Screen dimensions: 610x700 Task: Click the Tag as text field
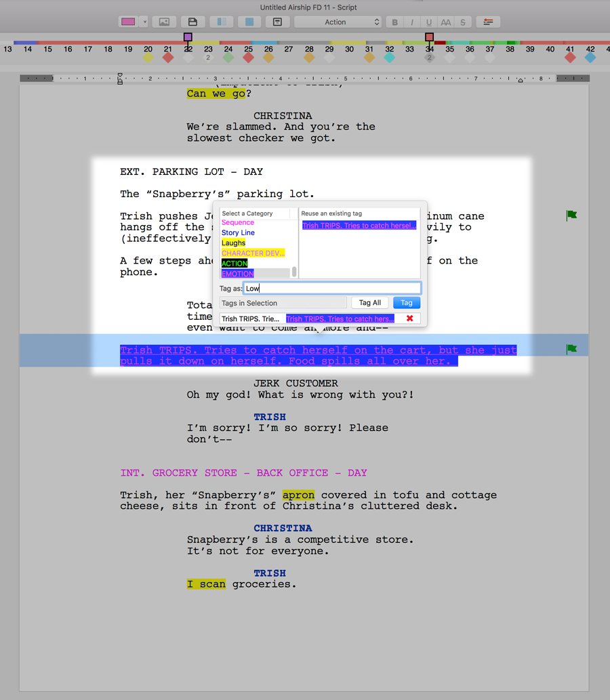coord(331,288)
